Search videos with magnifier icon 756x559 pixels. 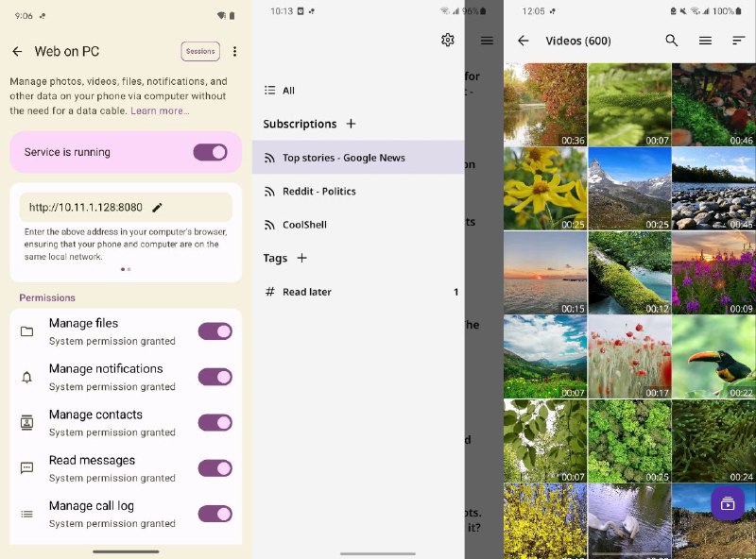(672, 41)
